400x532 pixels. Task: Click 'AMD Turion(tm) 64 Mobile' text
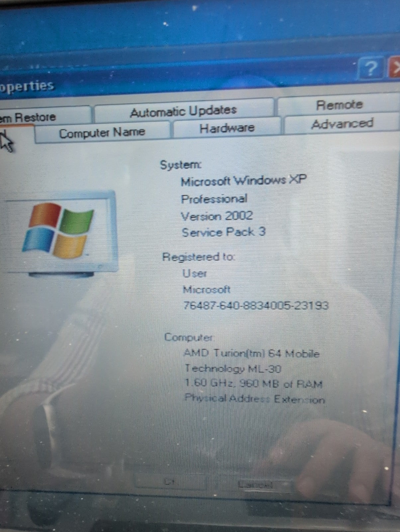tap(251, 353)
